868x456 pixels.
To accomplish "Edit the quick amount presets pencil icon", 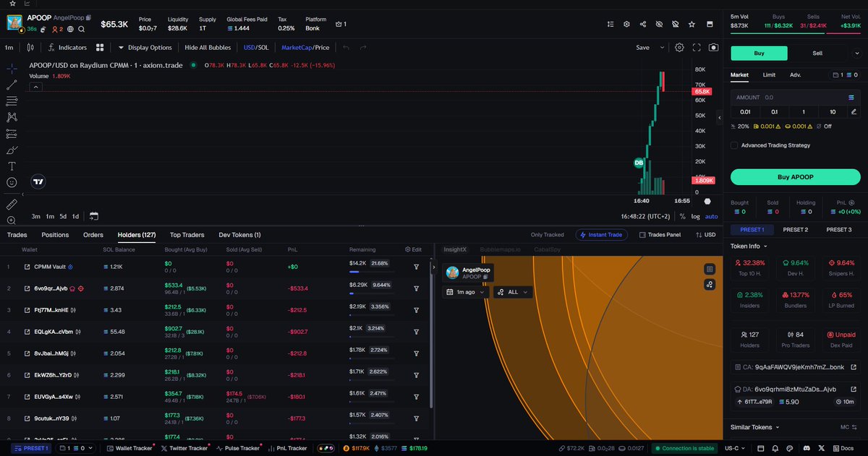I will pos(854,112).
